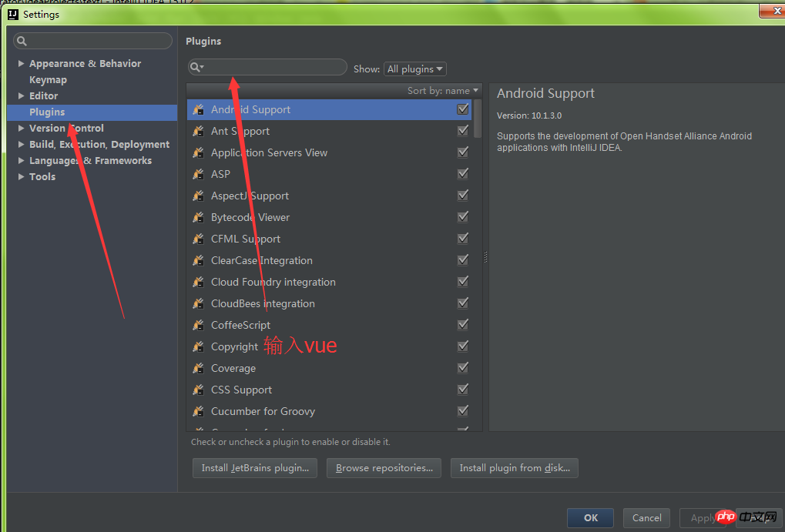Expand the Version Control section
Image resolution: width=785 pixels, height=532 pixels.
[x=21, y=128]
